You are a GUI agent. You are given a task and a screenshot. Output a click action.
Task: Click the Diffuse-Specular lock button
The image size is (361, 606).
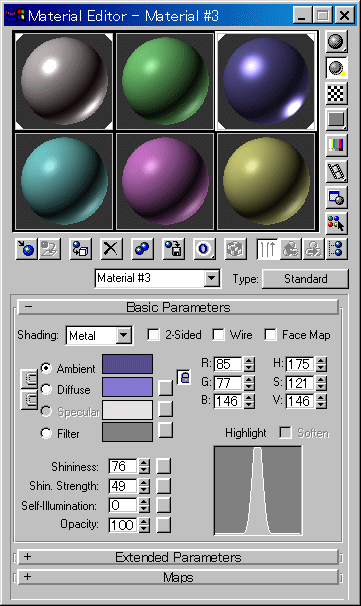point(29,400)
